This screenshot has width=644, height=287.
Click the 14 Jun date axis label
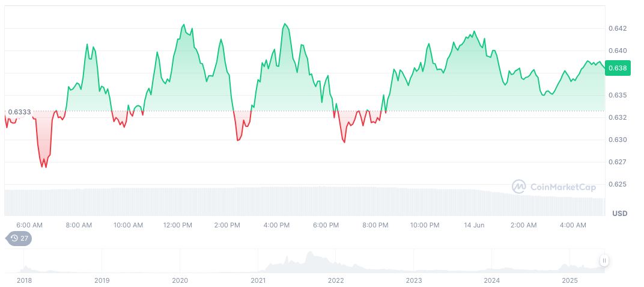pyautogui.click(x=474, y=225)
